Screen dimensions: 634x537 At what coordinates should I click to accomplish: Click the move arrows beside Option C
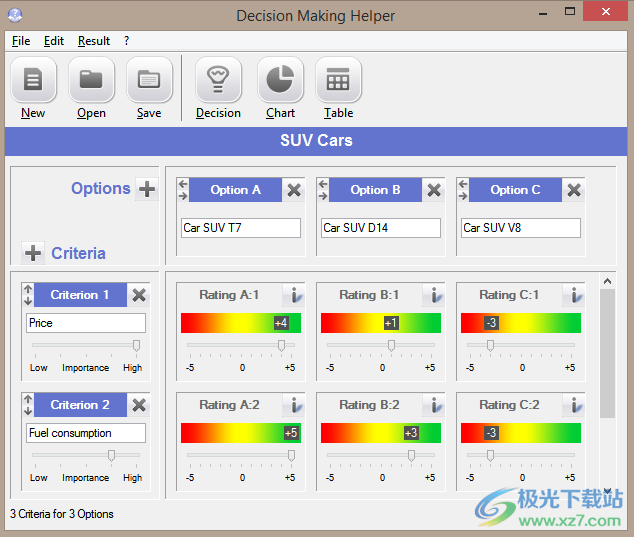[463, 190]
